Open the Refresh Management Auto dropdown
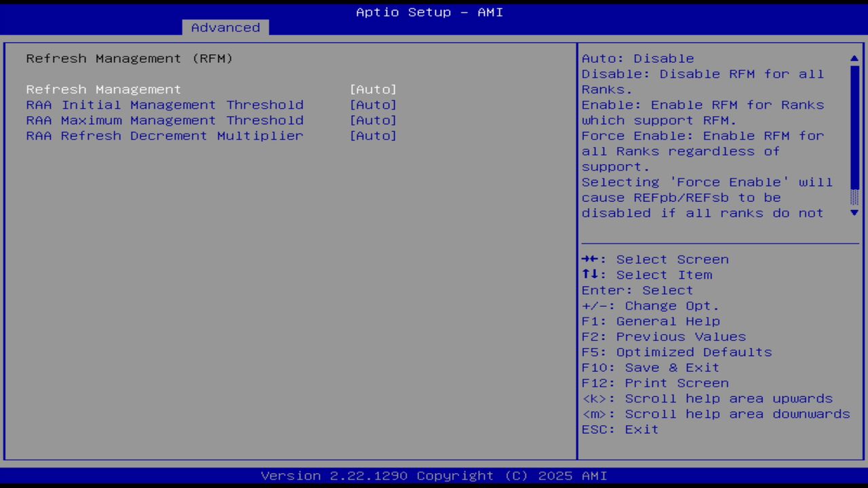Viewport: 868px width, 488px height. [373, 89]
